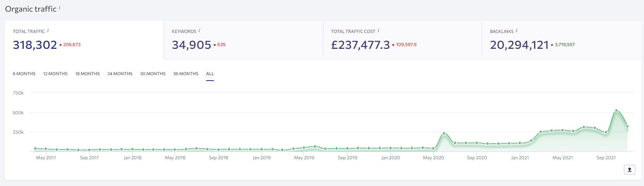644x186 pixels.
Task: Click the Sep 2020 axis label
Action: (x=477, y=158)
